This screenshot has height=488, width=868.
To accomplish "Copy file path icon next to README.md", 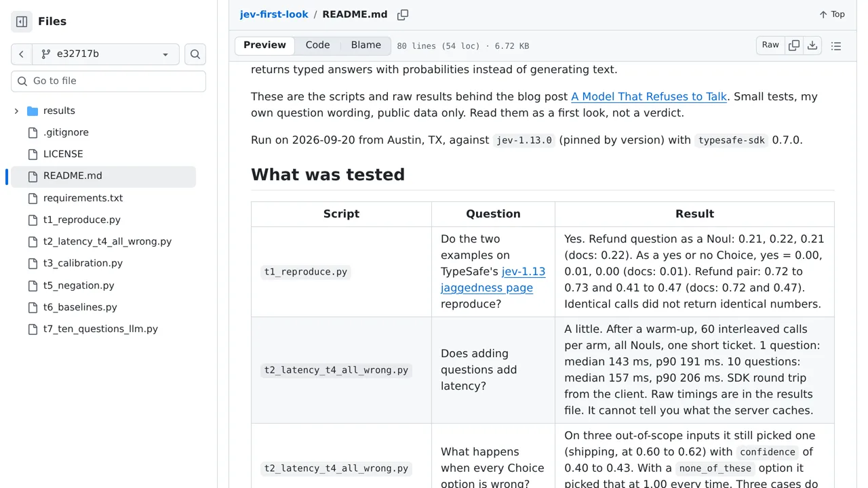I will point(403,14).
